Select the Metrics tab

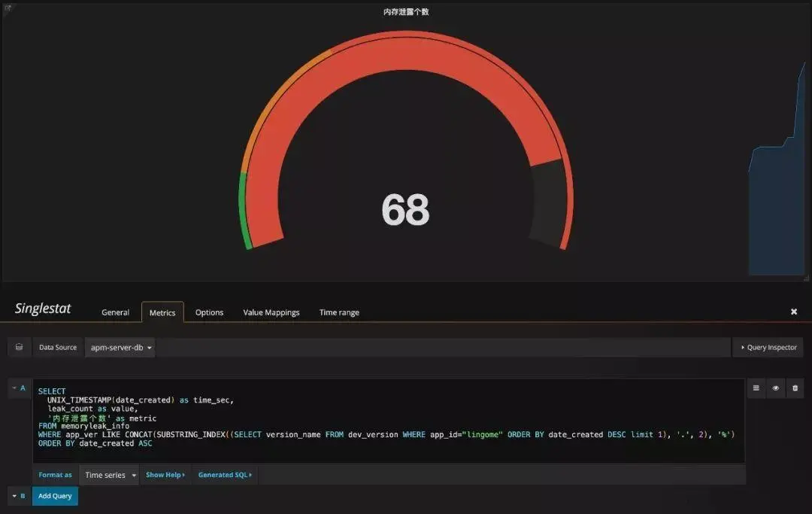point(162,312)
